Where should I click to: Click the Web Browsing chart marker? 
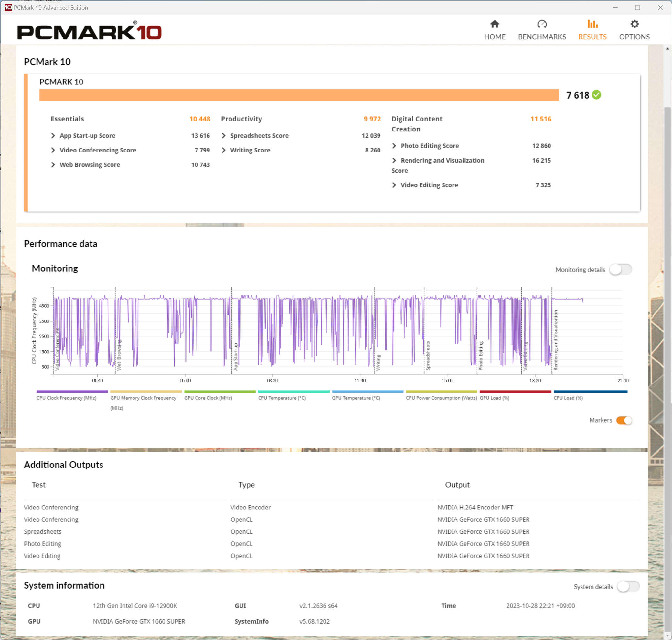tap(119, 355)
